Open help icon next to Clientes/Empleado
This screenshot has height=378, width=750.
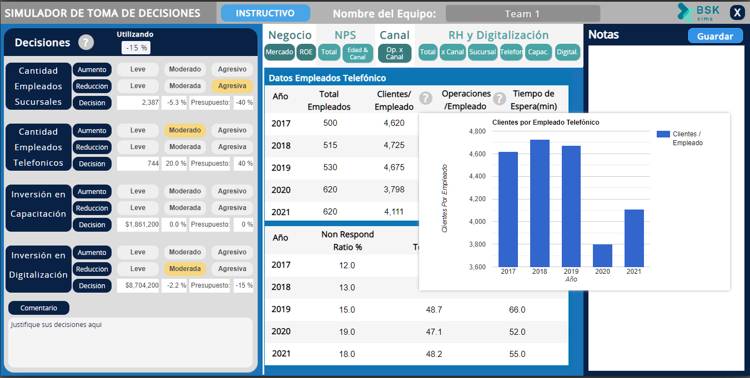[x=425, y=98]
